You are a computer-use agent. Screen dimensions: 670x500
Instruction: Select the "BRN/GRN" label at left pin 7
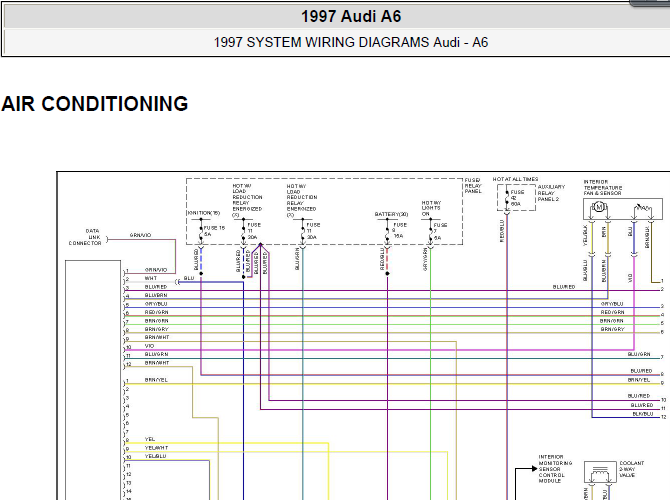click(156, 321)
